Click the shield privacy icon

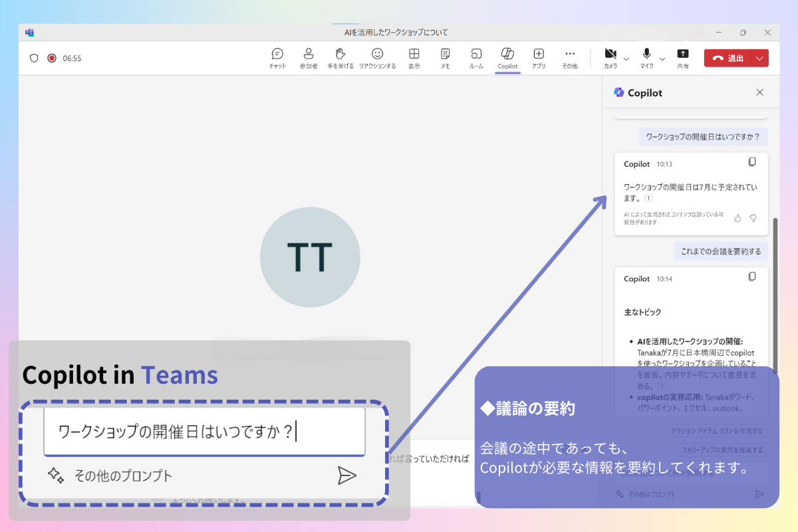pyautogui.click(x=34, y=58)
